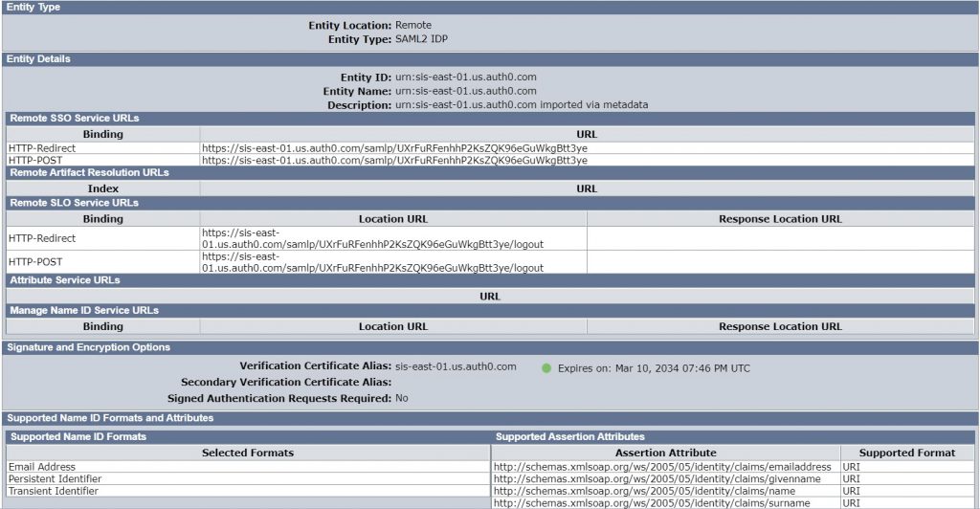Select the Email Address name ID format
The width and height of the screenshot is (980, 509).
pyautogui.click(x=42, y=467)
